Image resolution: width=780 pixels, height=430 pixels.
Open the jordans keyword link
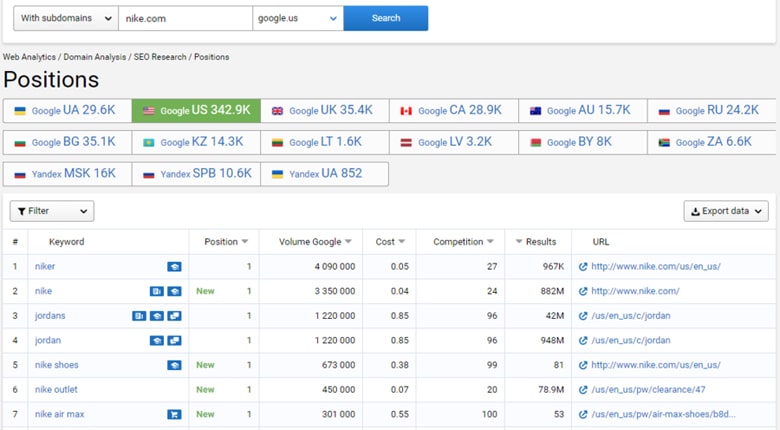click(x=50, y=316)
